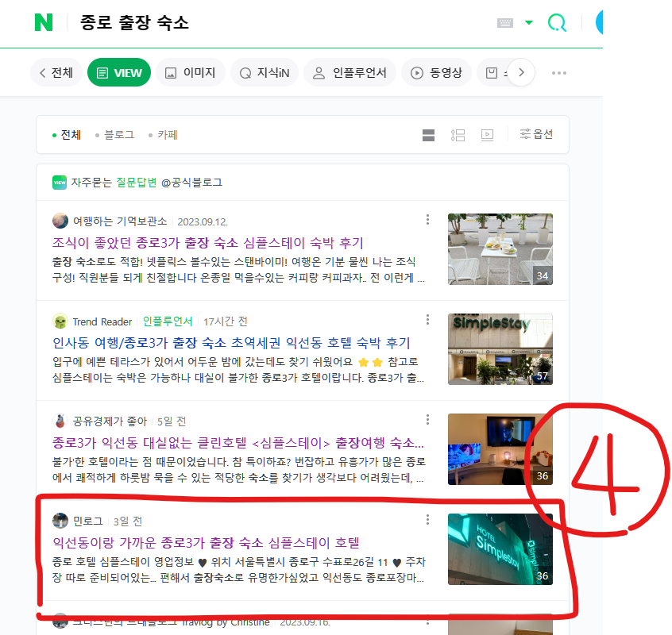
Task: Click the 자주묻는 text label
Action: point(91,183)
